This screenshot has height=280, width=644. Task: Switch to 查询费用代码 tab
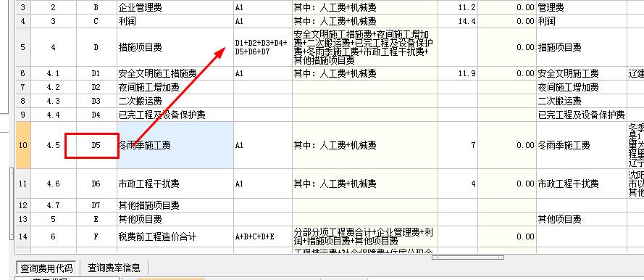(x=46, y=268)
